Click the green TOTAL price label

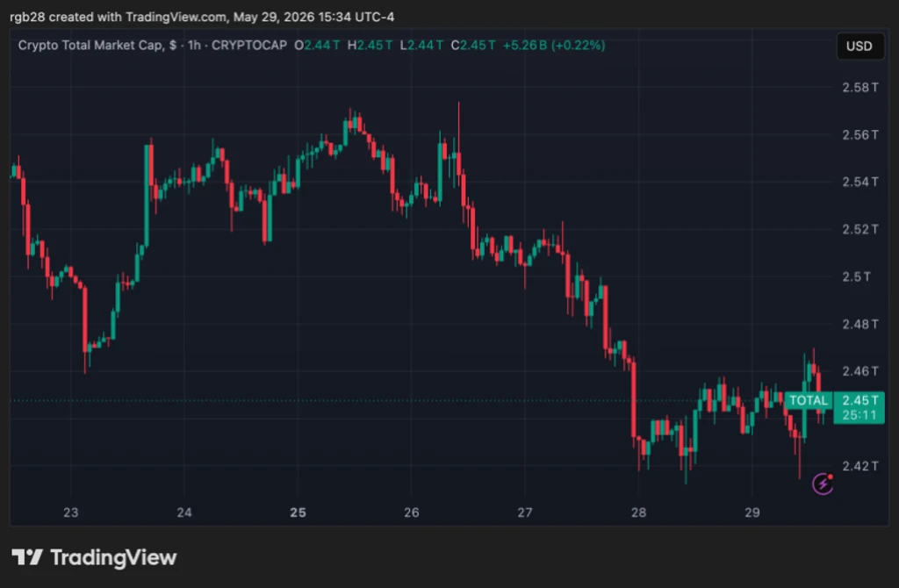click(809, 400)
